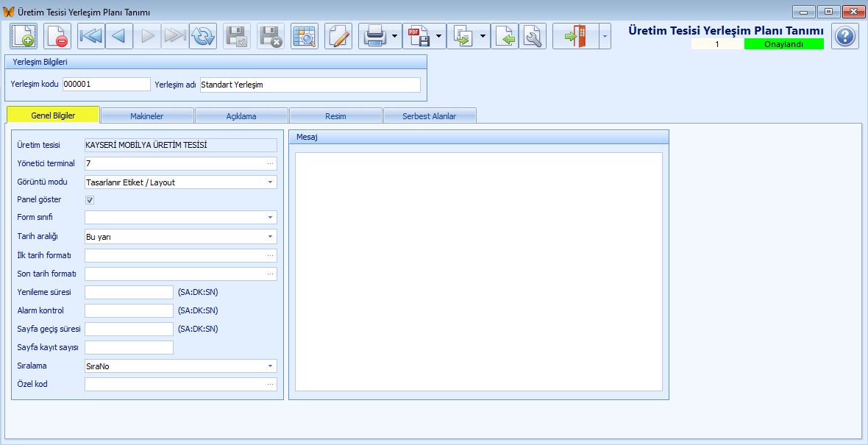Image resolution: width=868 pixels, height=445 pixels.
Task: Switch to the Makineler tab
Action: click(146, 115)
